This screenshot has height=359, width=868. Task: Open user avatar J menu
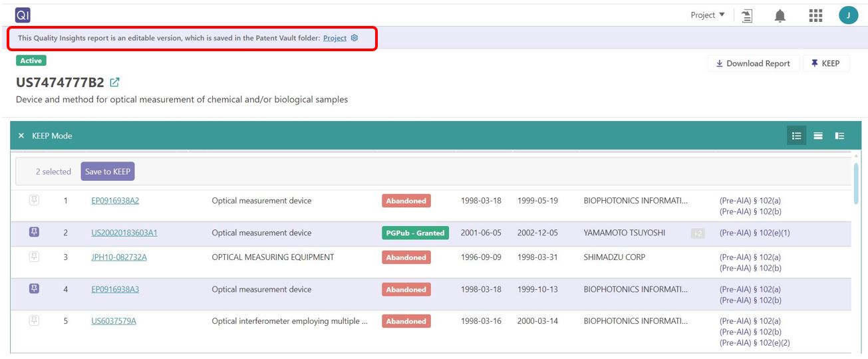848,15
